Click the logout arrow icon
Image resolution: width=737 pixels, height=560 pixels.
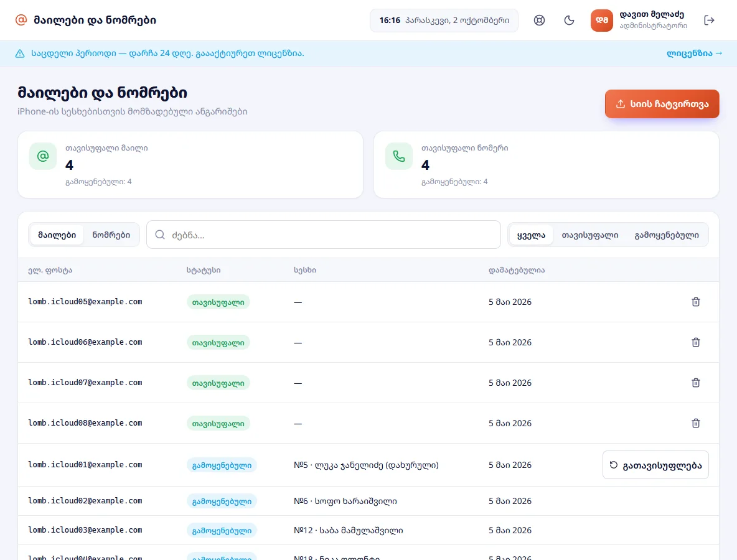709,20
